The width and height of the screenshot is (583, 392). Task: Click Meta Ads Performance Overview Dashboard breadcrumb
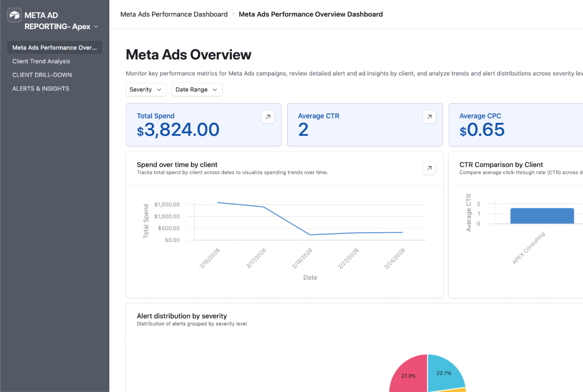point(311,15)
